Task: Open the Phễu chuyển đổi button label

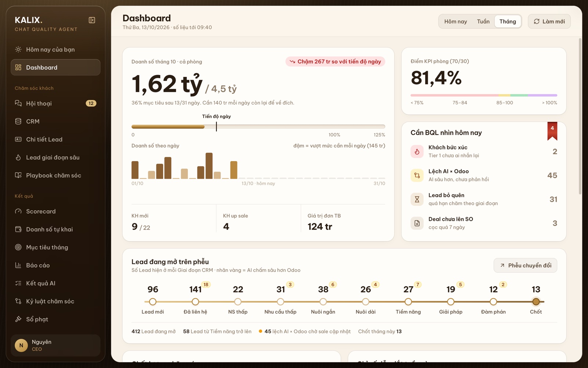Action: 530,265
